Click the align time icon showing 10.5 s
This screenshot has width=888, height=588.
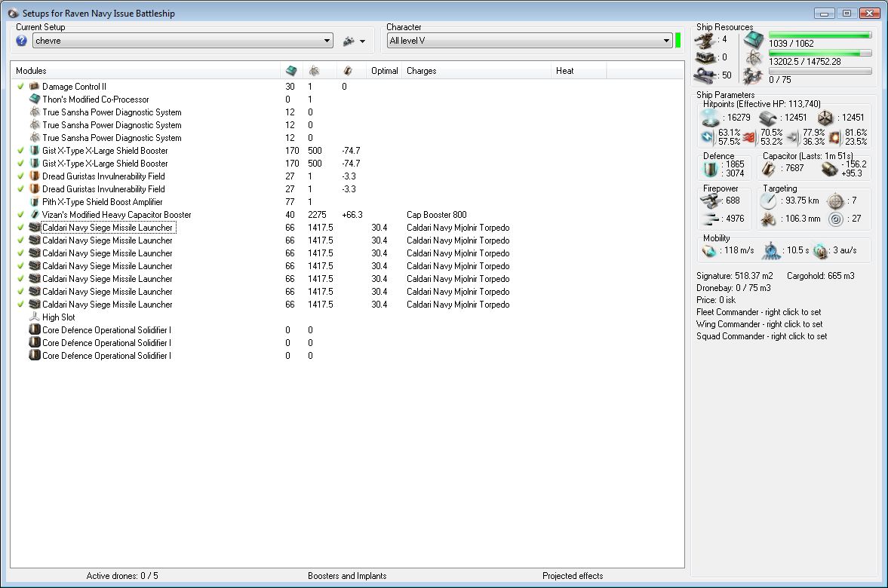click(771, 251)
